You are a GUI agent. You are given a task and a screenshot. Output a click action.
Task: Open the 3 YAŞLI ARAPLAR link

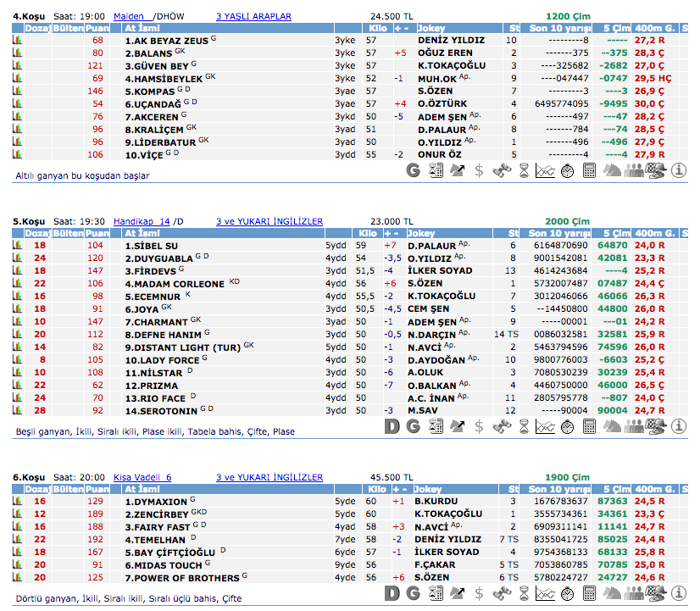(253, 16)
